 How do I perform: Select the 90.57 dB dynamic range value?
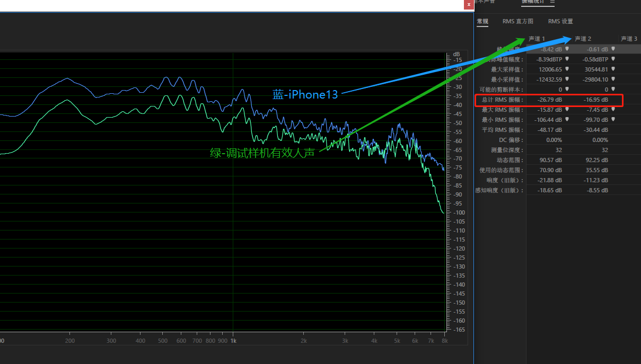[x=551, y=160]
